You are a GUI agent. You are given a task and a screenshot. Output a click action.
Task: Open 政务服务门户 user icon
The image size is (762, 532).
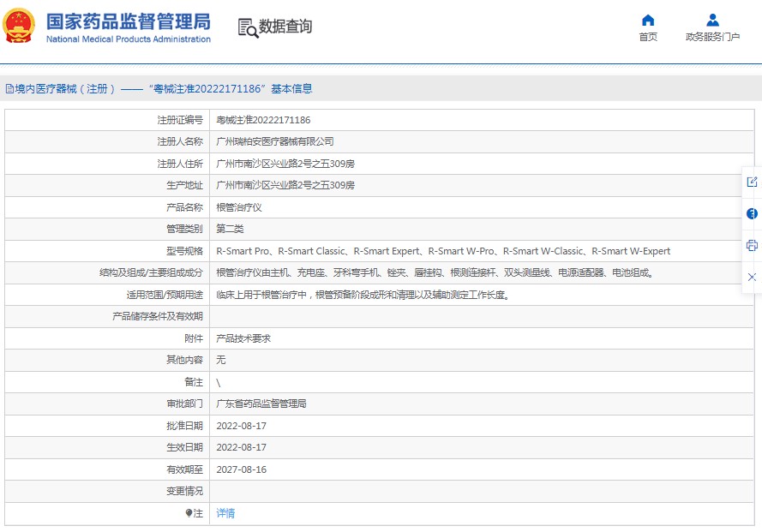(x=712, y=21)
